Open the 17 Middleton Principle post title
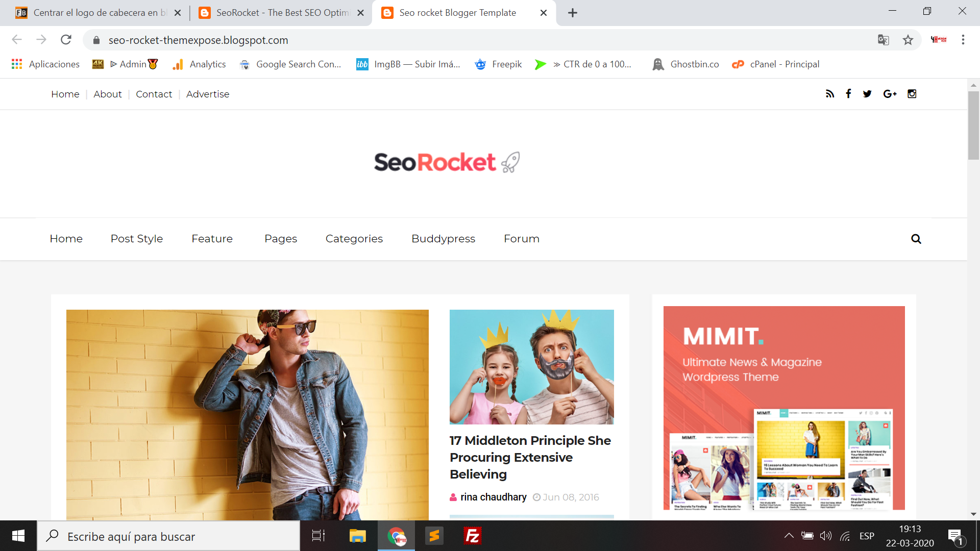The width and height of the screenshot is (980, 551). tap(530, 457)
